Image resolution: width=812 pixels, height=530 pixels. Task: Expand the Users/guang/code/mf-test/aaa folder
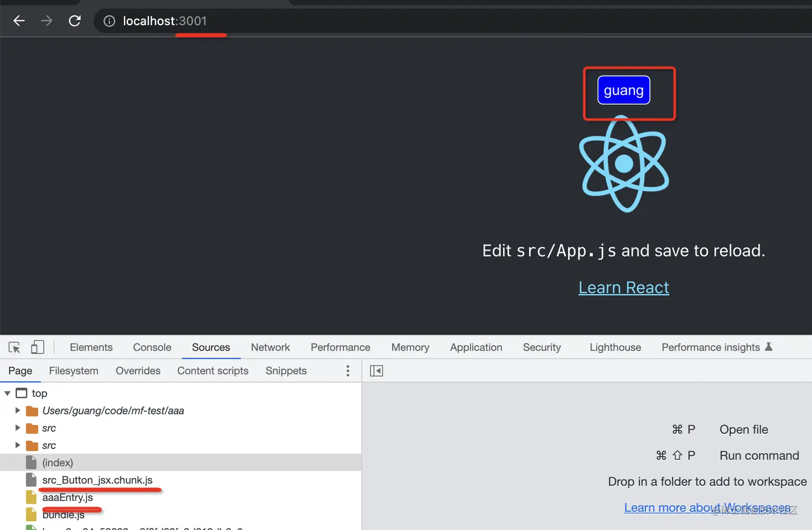point(18,411)
